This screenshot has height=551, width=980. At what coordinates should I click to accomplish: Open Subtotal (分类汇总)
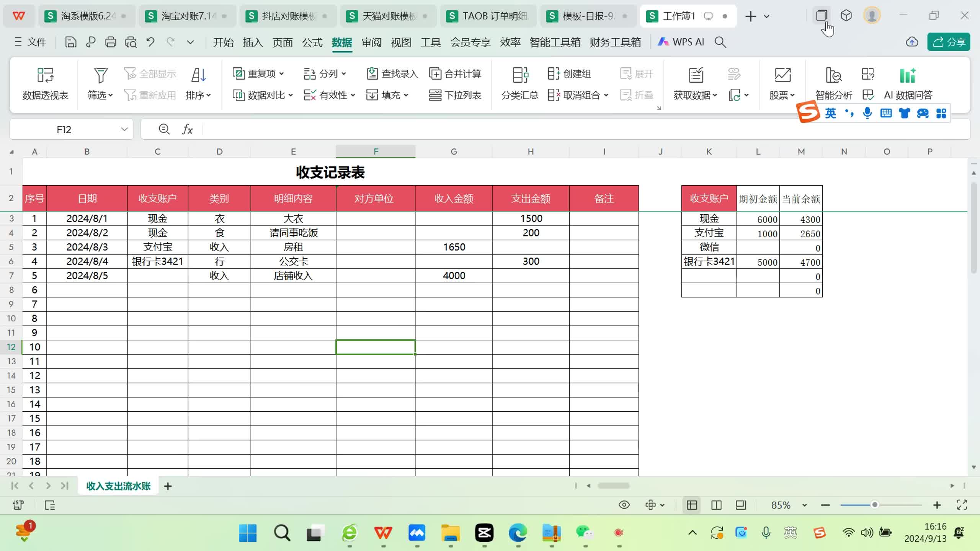520,84
